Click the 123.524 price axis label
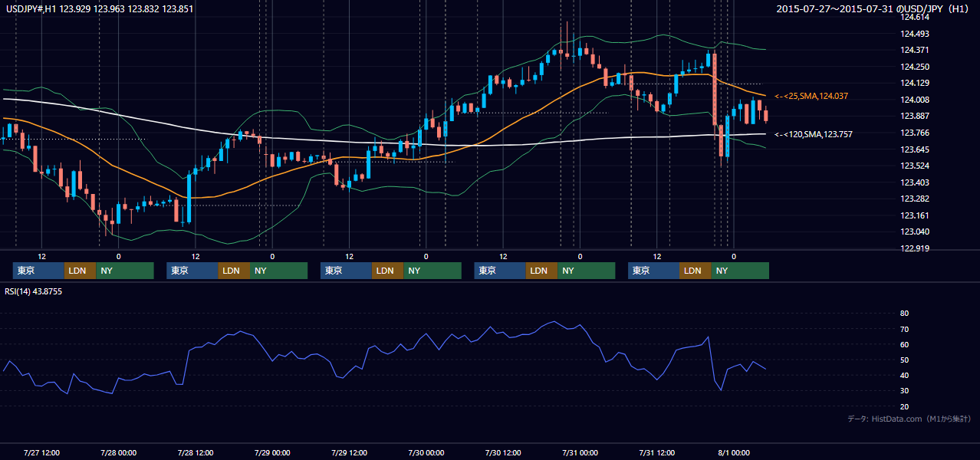Image resolution: width=980 pixels, height=460 pixels. pos(914,166)
